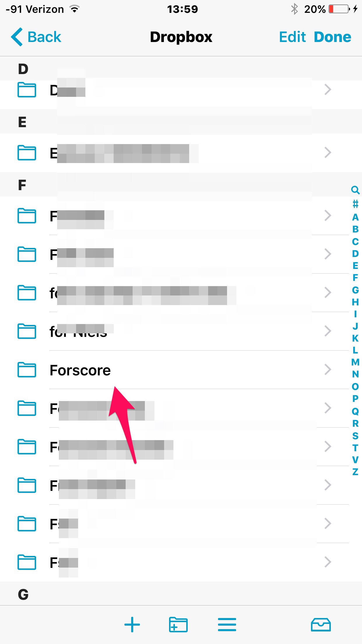The image size is (362, 644).
Task: Tap the Done button
Action: point(333,37)
